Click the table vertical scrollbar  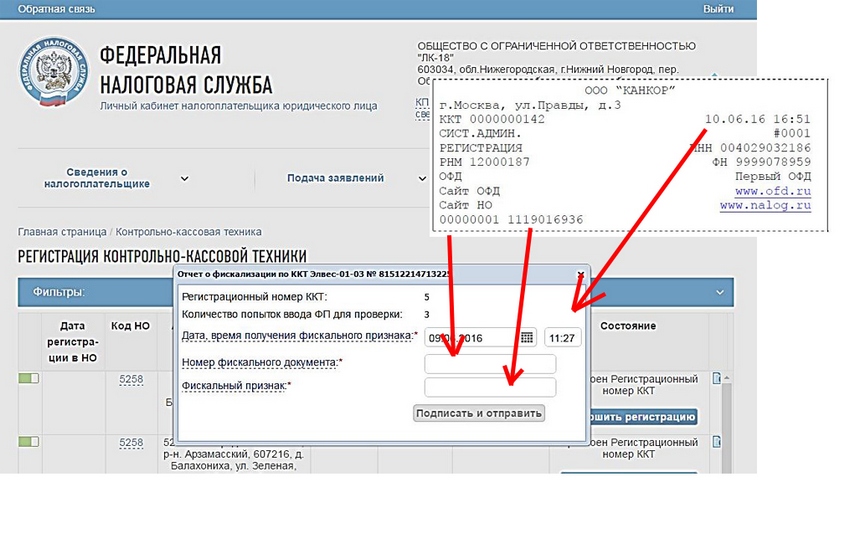click(726, 423)
